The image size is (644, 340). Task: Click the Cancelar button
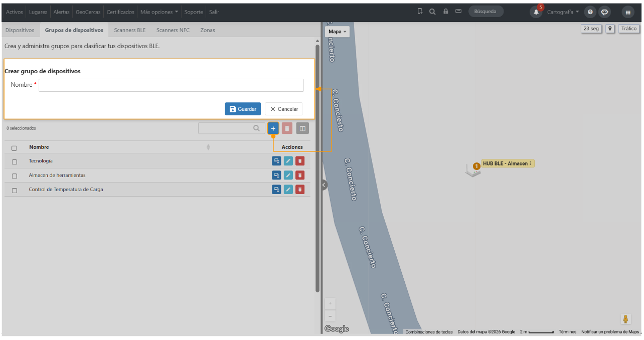point(284,109)
